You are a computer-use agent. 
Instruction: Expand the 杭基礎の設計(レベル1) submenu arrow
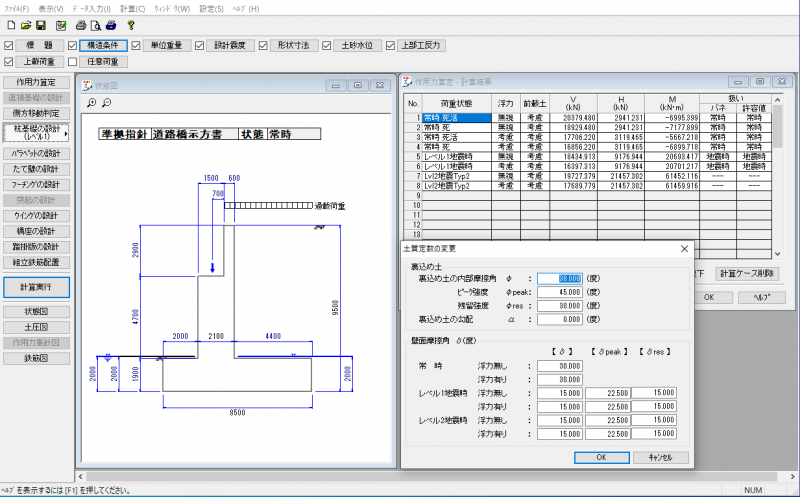click(66, 133)
